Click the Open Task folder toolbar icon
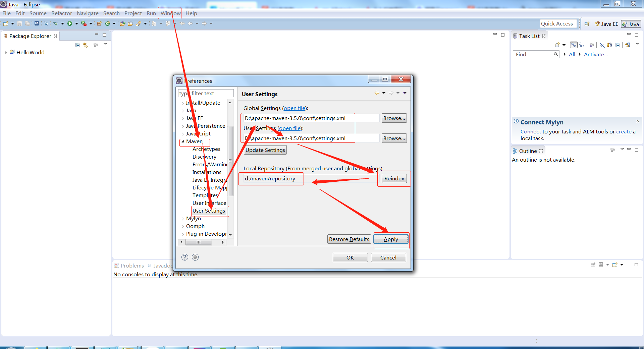The width and height of the screenshot is (644, 349). (x=130, y=23)
